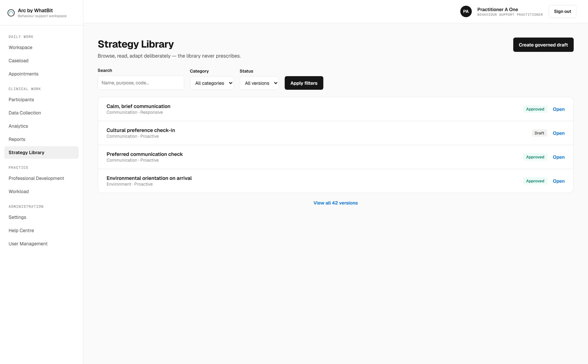Click the Practitioner A One name
The width and height of the screenshot is (588, 364).
(x=498, y=9)
